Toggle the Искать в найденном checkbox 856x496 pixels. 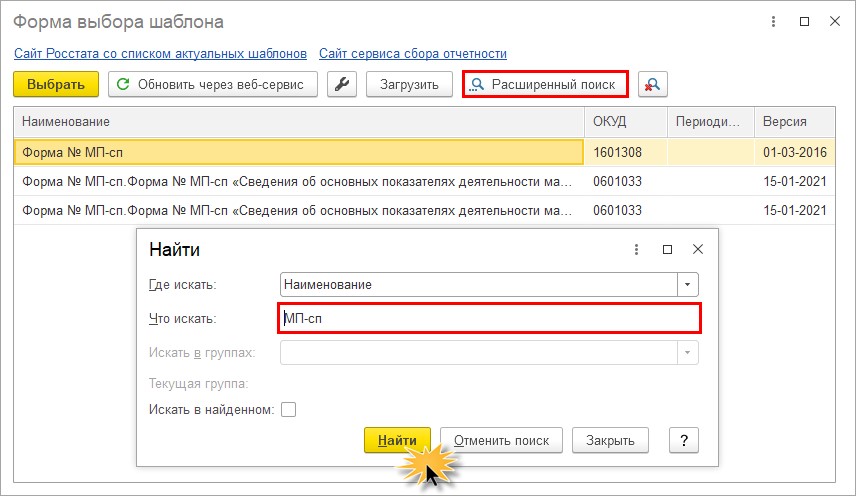[288, 409]
